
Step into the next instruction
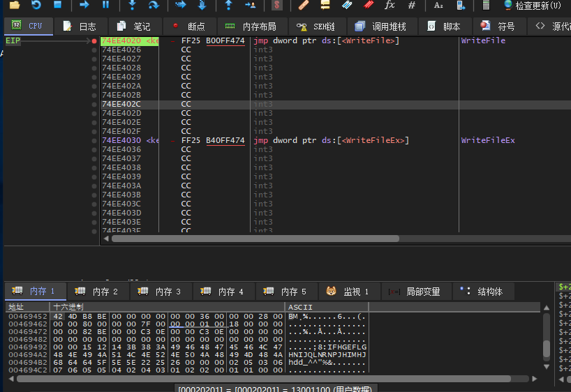pyautogui.click(x=133, y=5)
